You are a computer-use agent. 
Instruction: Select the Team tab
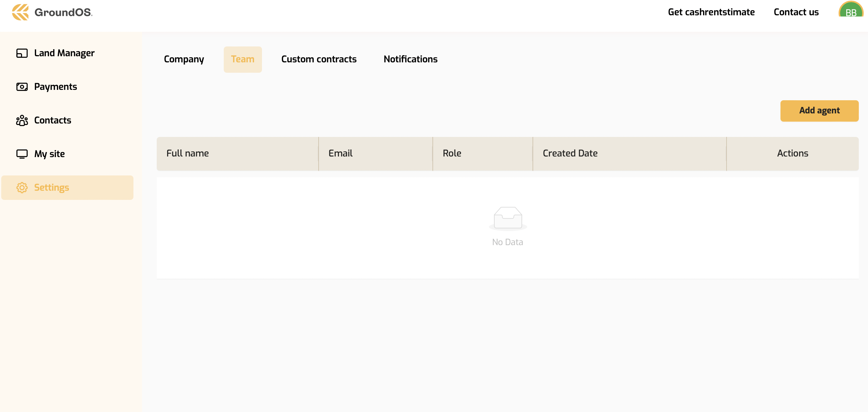[242, 59]
